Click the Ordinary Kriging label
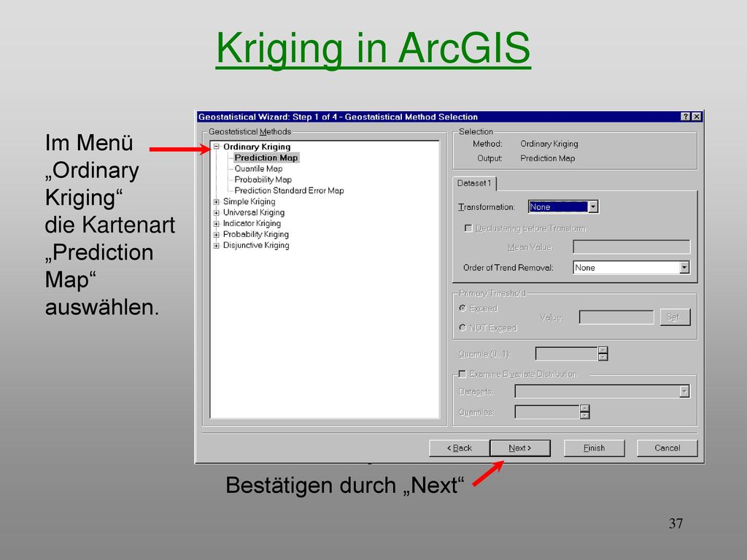This screenshot has width=747, height=560. 257,147
